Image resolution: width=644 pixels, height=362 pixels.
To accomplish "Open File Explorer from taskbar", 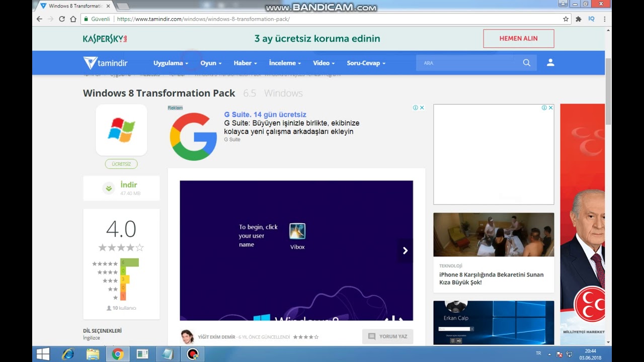I will [x=93, y=354].
